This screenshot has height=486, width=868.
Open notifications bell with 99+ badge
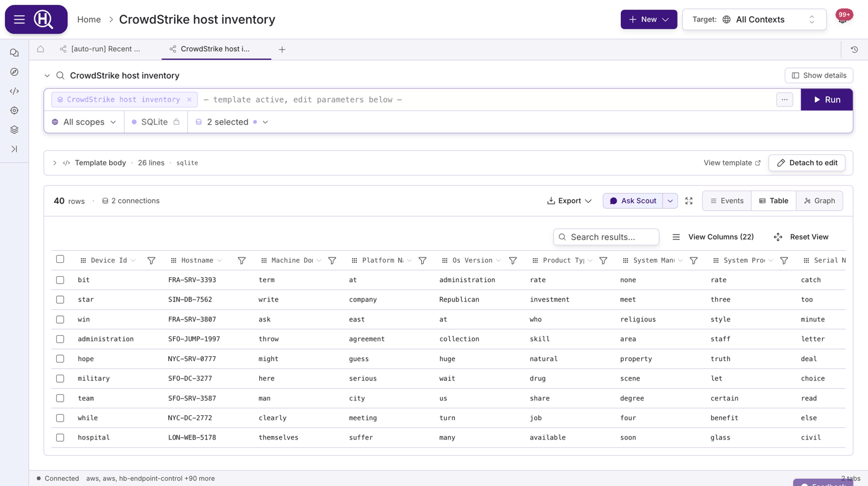(x=843, y=18)
